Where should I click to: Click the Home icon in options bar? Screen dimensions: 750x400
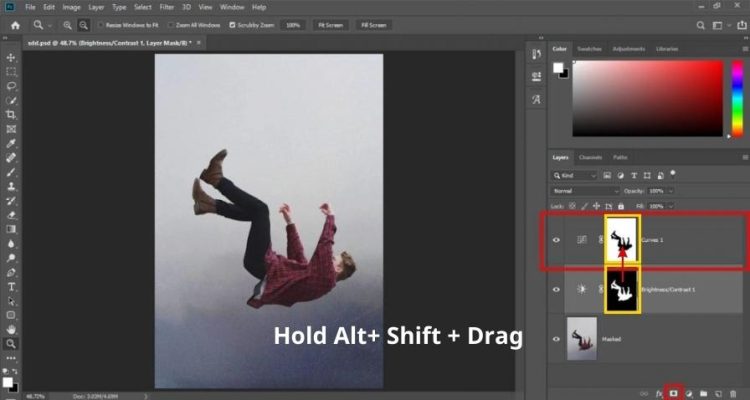[15, 25]
